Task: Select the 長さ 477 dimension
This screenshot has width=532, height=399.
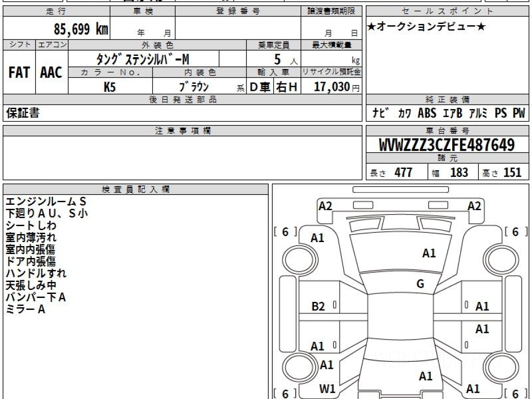Action: pyautogui.click(x=391, y=173)
